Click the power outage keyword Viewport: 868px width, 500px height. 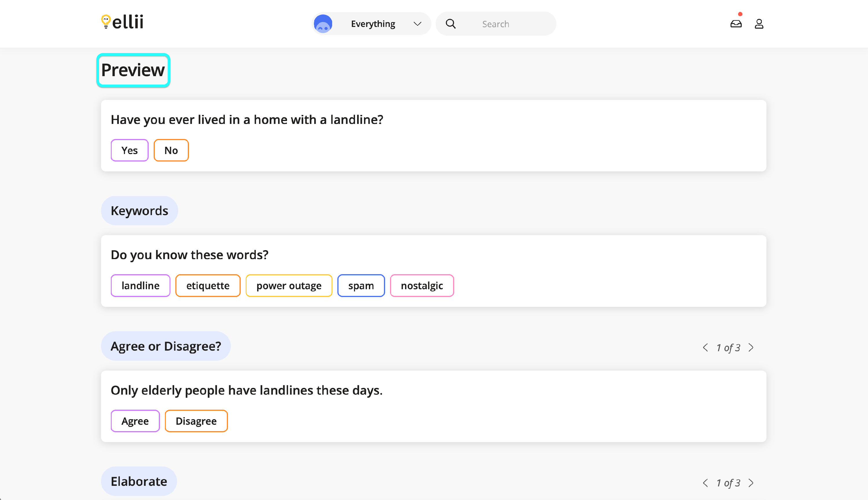(288, 285)
